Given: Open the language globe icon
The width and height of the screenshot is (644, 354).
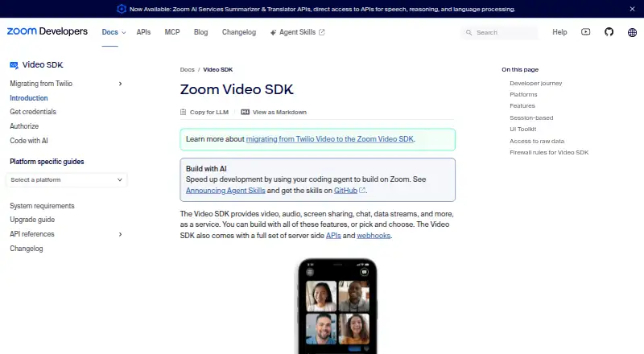Looking at the screenshot, I should point(632,32).
